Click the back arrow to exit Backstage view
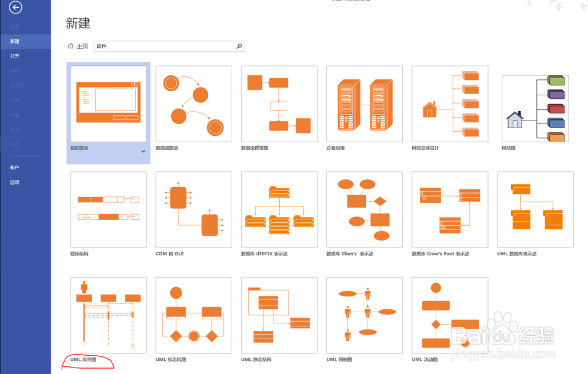 (x=15, y=8)
